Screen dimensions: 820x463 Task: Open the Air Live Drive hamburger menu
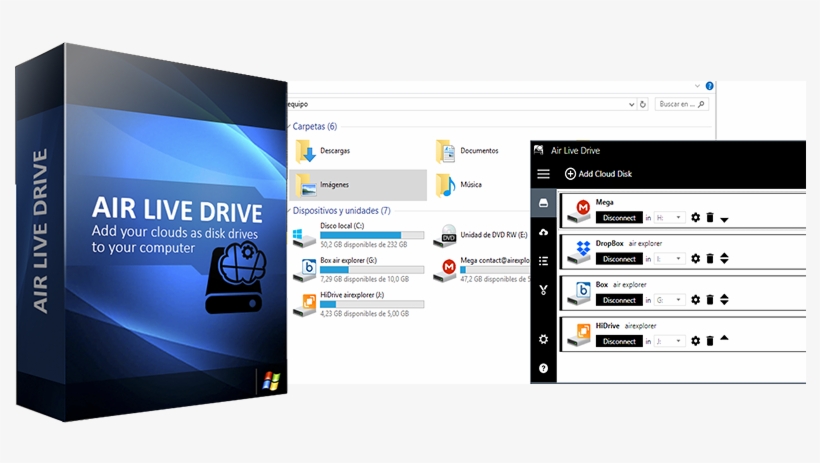point(543,174)
